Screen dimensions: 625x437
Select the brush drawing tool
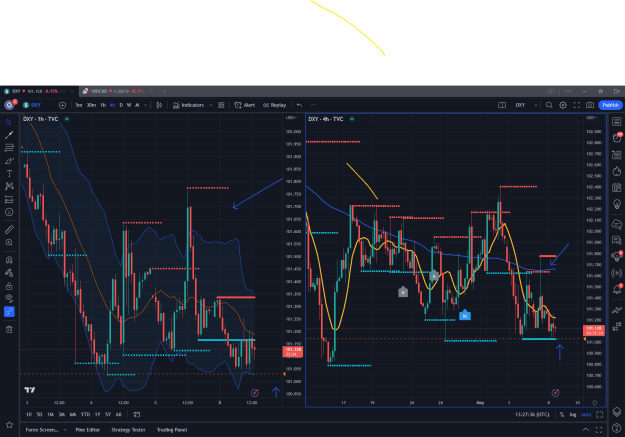tap(9, 161)
